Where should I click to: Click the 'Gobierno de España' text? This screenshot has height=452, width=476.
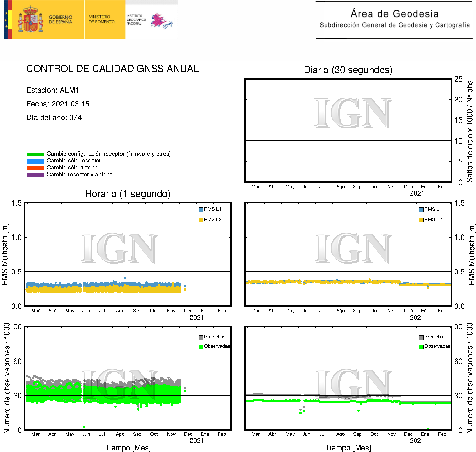tap(60, 19)
